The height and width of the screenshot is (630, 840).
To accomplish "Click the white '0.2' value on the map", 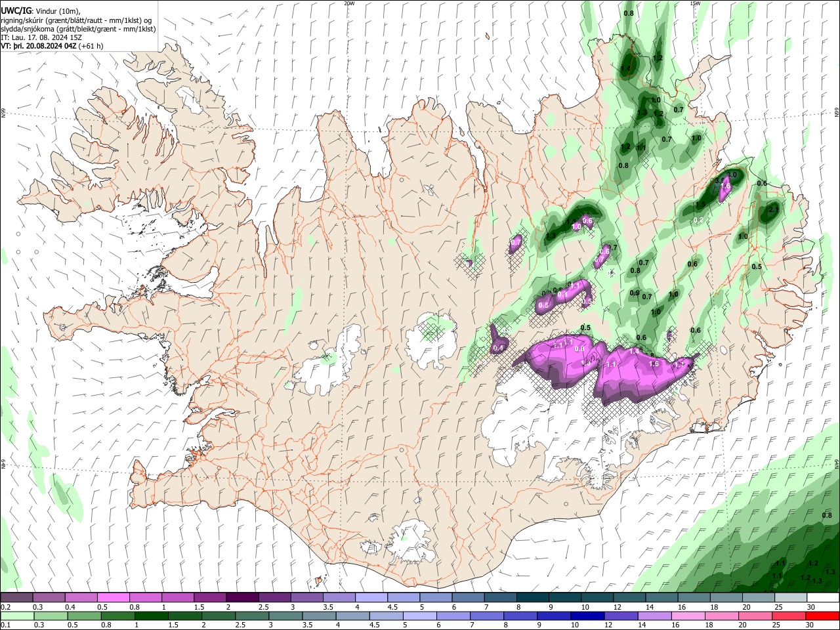I will click(698, 220).
